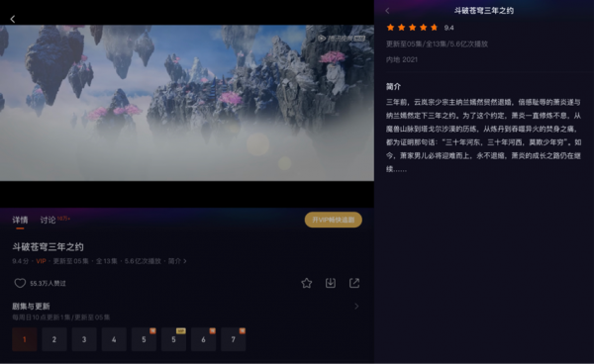Viewport: 594px width, 364px height.
Task: Open 简介 link in the info line
Action: (177, 261)
